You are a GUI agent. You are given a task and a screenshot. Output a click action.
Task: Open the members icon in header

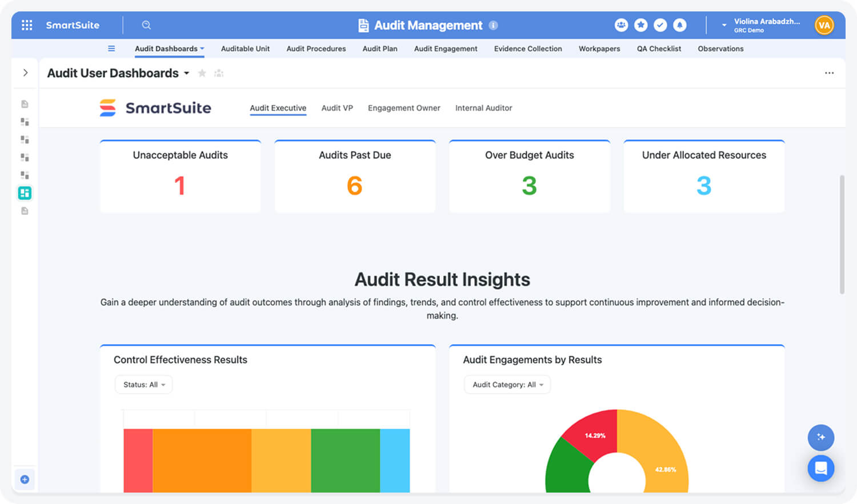tap(621, 25)
